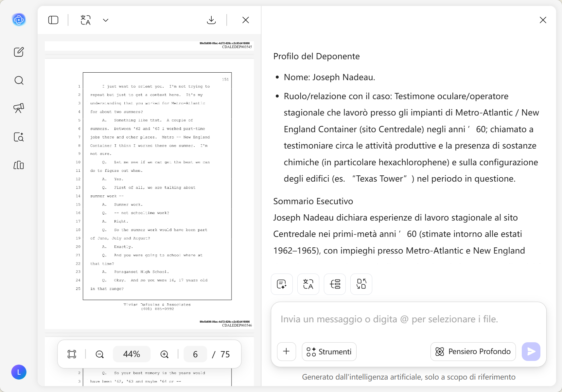Expand the translate language dropdown chevron
Screen dimensions: 562x392
(106, 20)
